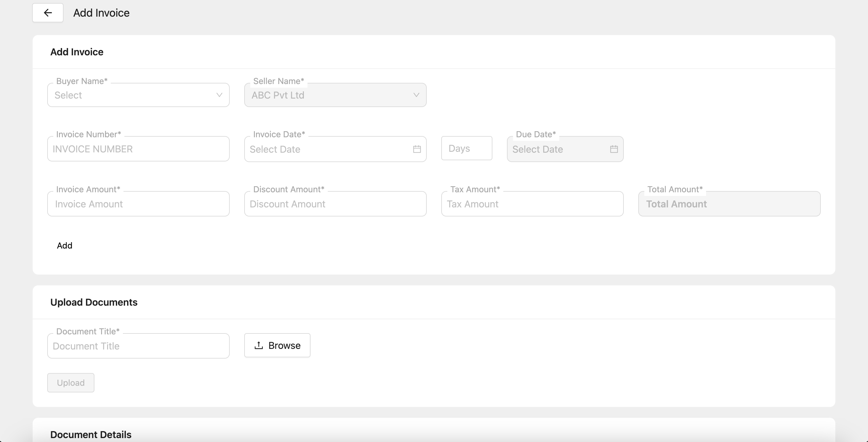Click the Days input box
Viewport: 868px width, 442px height.
[466, 148]
